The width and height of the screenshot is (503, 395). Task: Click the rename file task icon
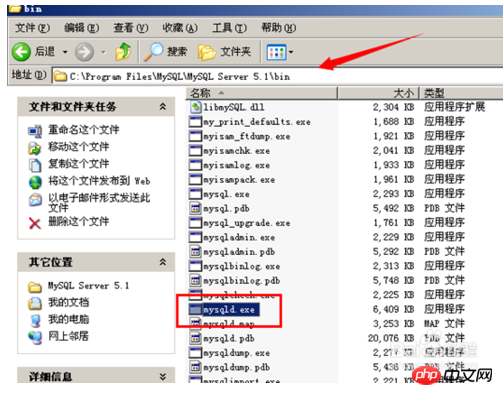point(35,131)
